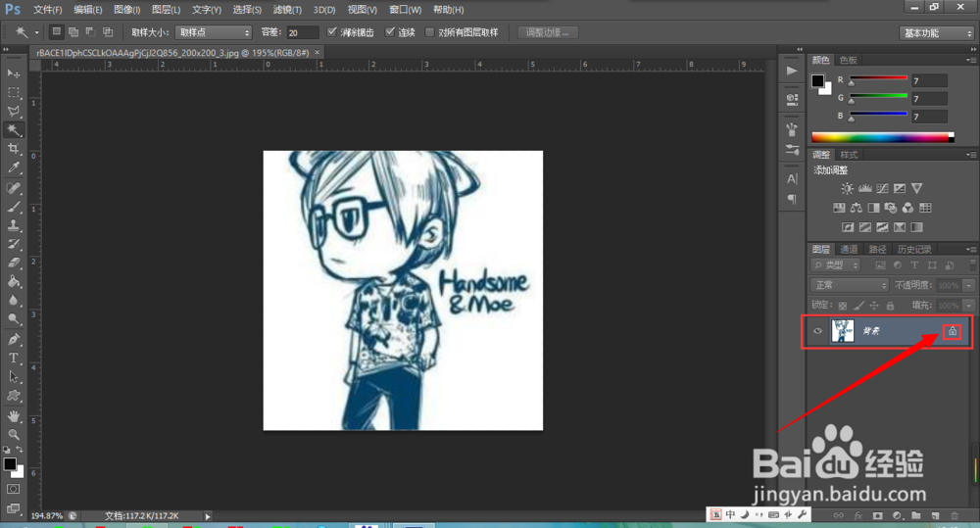Screen dimensions: 980x528
Task: Add a Levels adjustment
Action: pyautogui.click(x=865, y=188)
